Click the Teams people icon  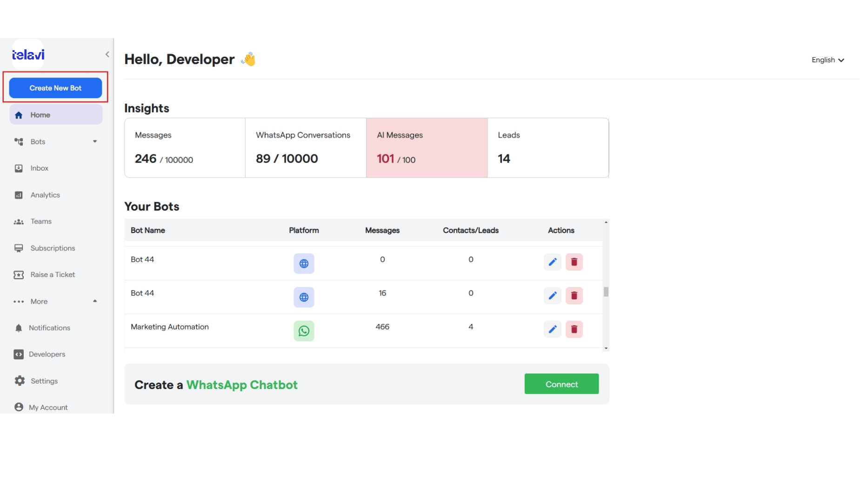point(19,222)
